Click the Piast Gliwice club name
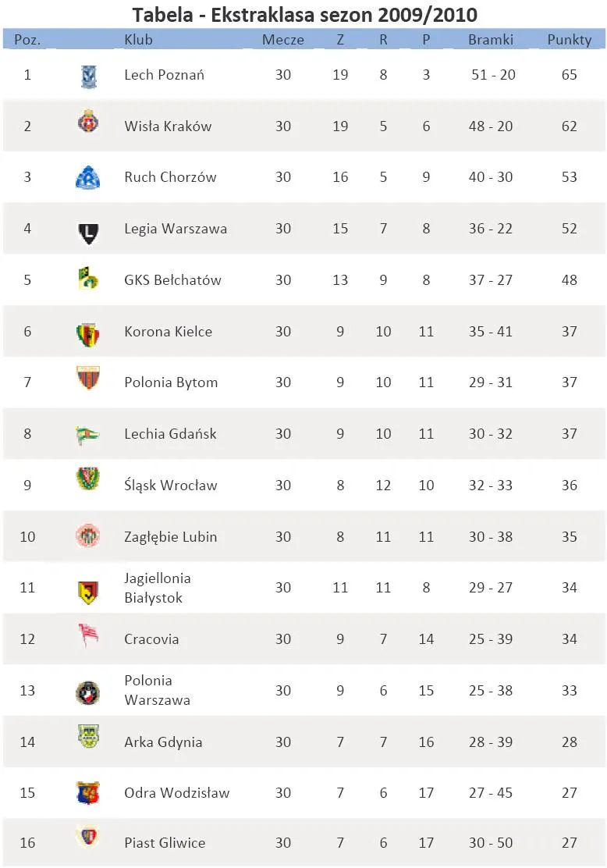 [165, 843]
